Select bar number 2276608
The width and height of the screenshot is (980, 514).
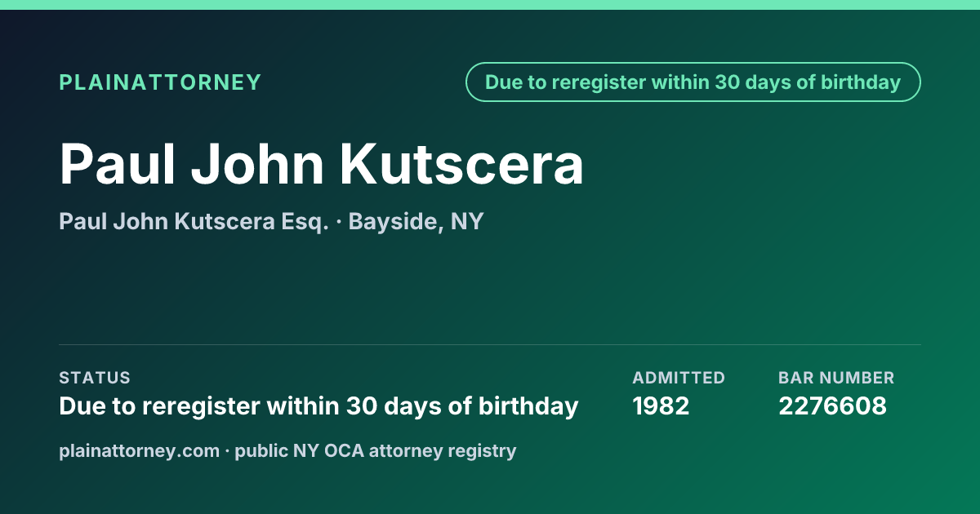[832, 405]
